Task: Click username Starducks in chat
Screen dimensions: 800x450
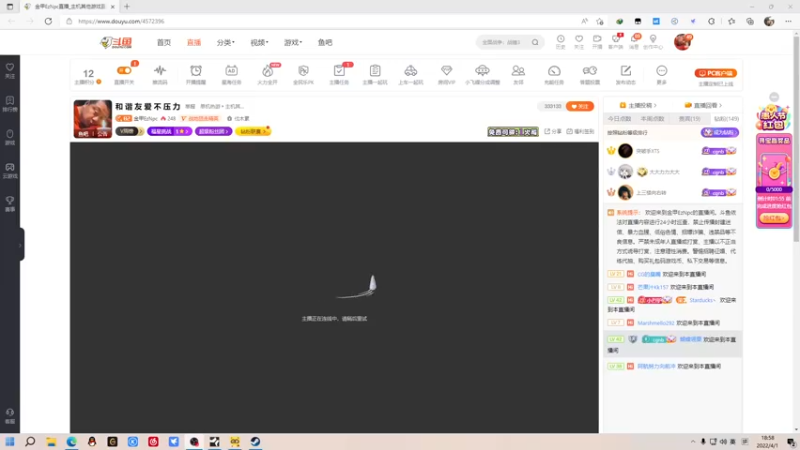Action: click(x=702, y=300)
